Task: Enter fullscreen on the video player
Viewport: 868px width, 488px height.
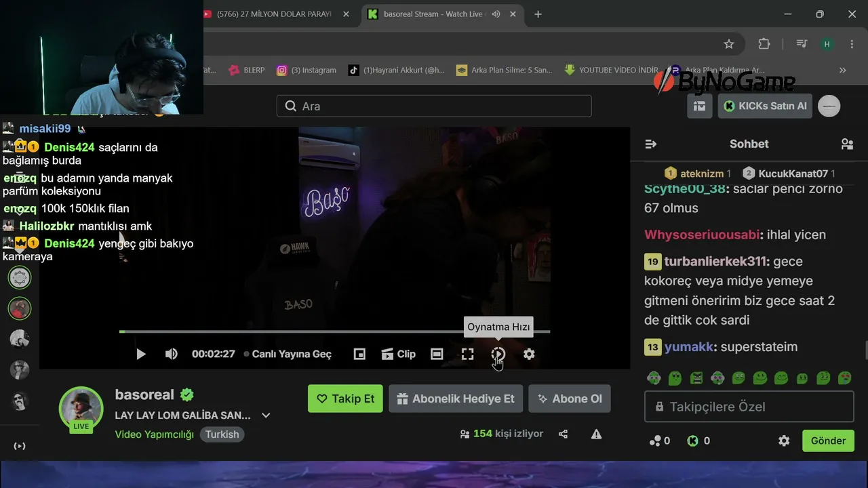Action: pos(467,354)
